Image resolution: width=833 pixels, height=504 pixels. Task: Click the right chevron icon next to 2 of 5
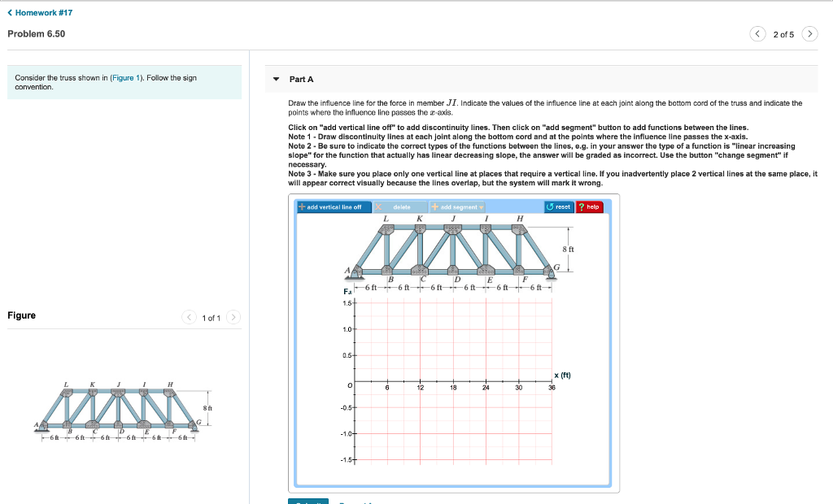pyautogui.click(x=810, y=34)
